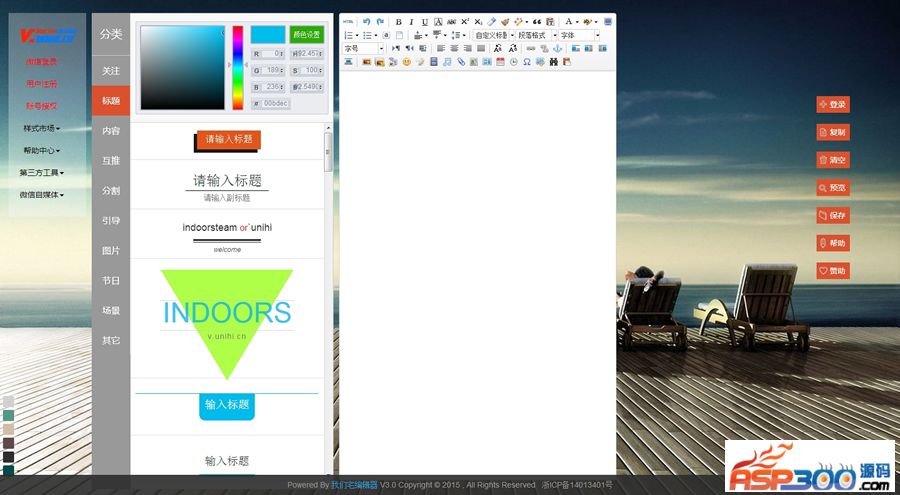Select the 关注 category tab
The height and width of the screenshot is (495, 900).
[111, 71]
